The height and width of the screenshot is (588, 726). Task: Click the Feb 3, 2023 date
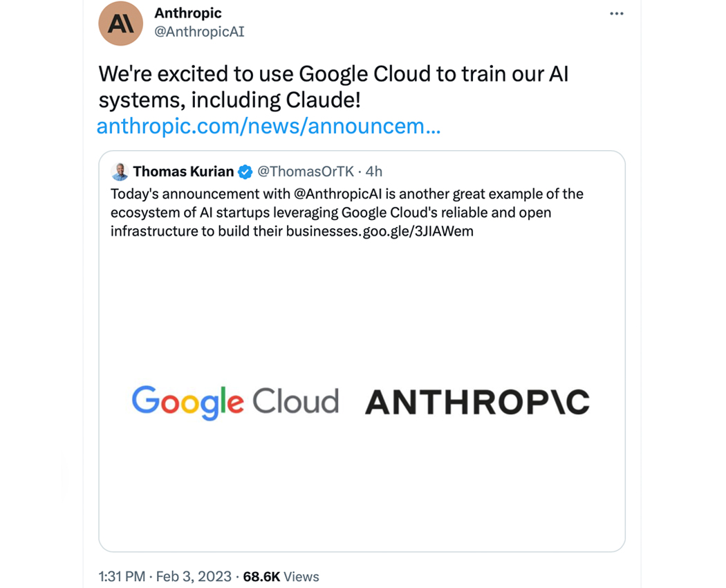pos(193,576)
